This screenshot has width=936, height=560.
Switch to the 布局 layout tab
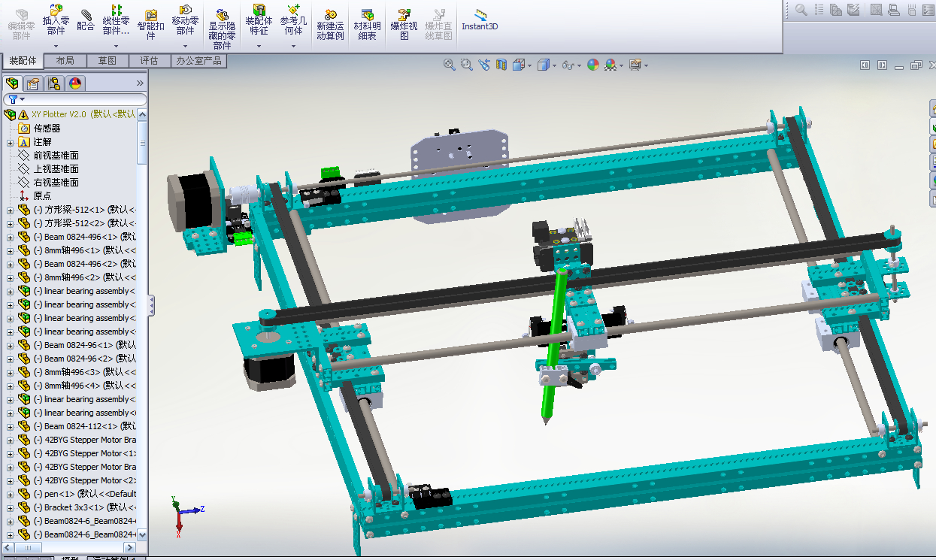pyautogui.click(x=65, y=61)
